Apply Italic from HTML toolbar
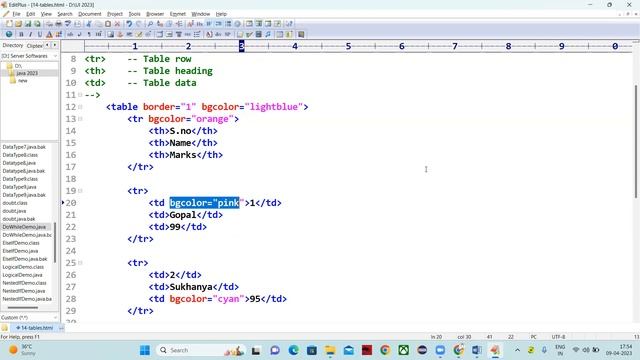Image resolution: width=640 pixels, height=360 pixels. point(30,35)
